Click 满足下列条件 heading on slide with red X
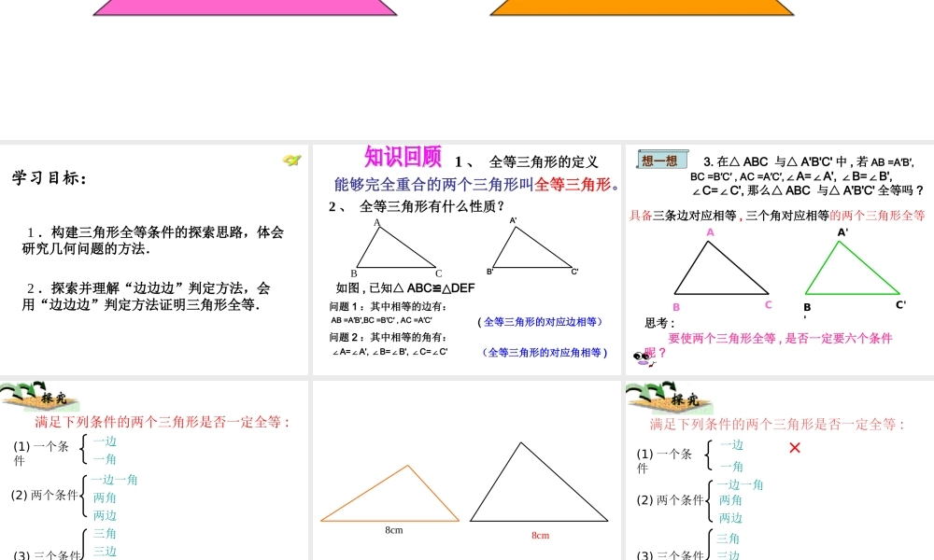 tap(778, 425)
